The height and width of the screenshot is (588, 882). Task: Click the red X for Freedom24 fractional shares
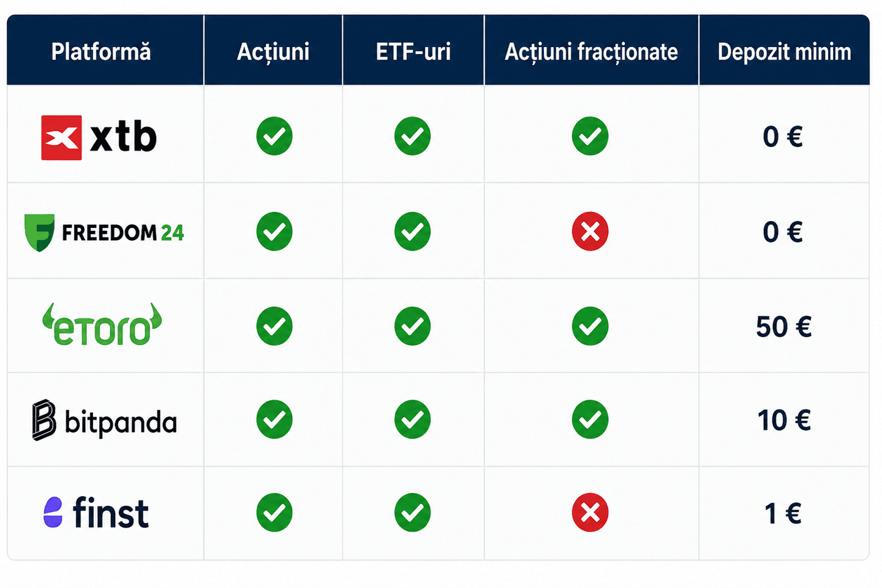point(590,232)
